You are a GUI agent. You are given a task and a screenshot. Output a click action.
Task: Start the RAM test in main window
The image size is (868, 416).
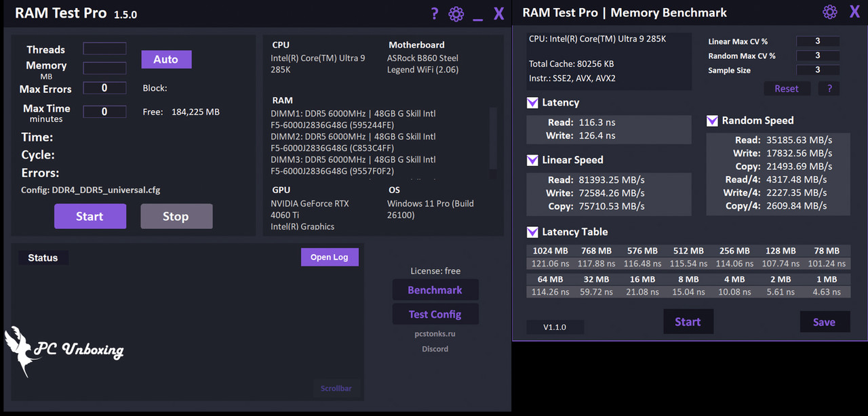click(90, 216)
